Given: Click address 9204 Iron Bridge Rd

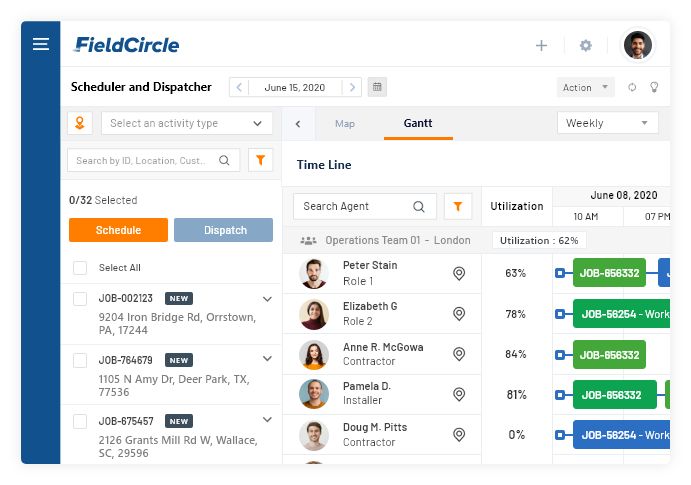Looking at the screenshot, I should tap(177, 323).
